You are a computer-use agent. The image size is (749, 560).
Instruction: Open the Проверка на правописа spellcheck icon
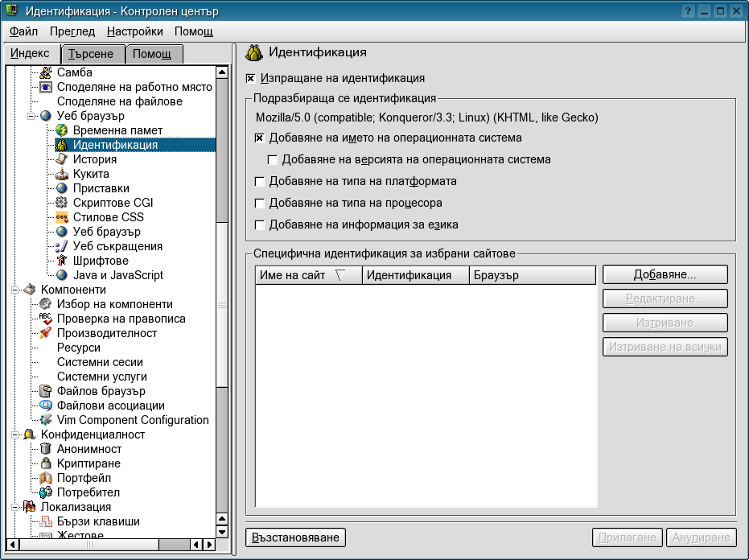(46, 319)
